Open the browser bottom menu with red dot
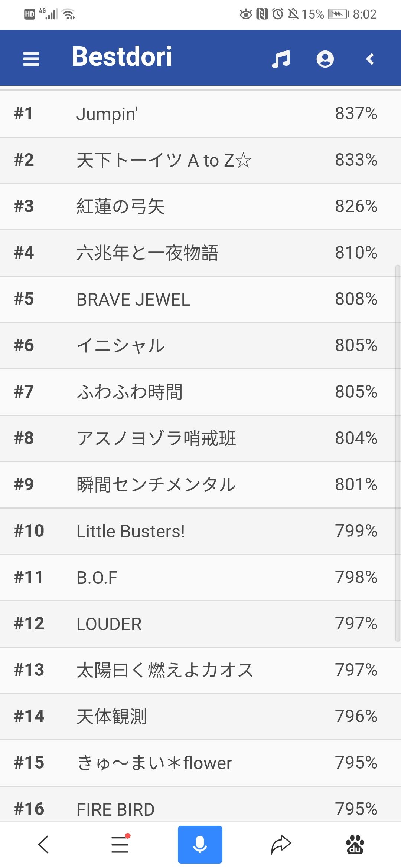Image resolution: width=401 pixels, height=868 pixels. (120, 845)
